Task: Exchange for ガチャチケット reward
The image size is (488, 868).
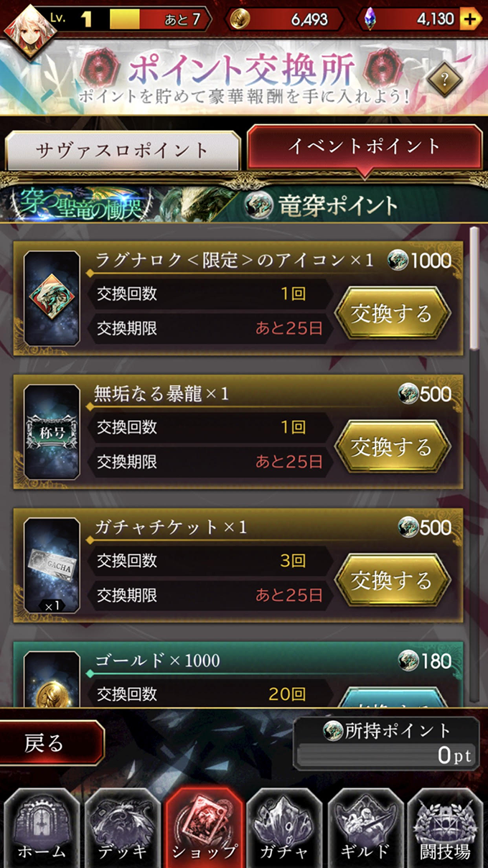Action: click(393, 580)
